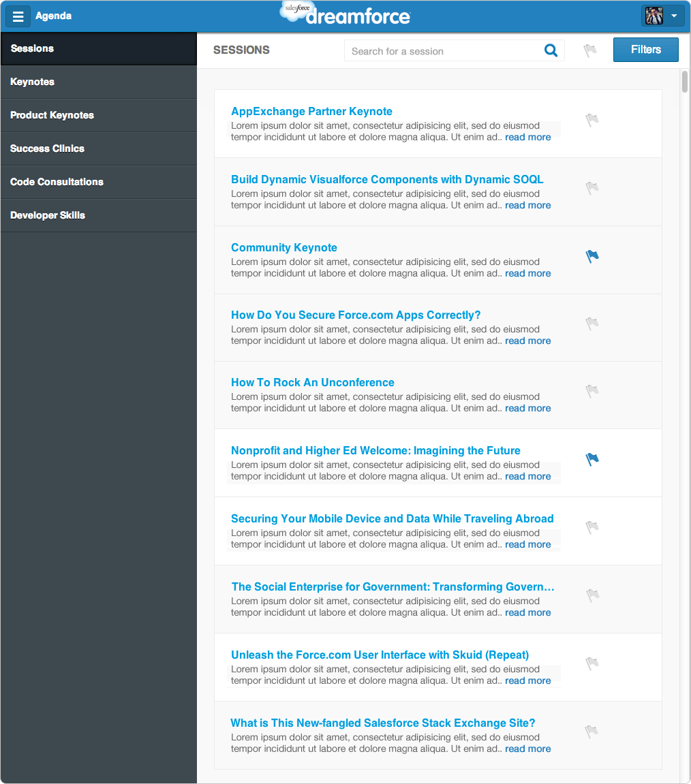This screenshot has width=691, height=784.
Task: Open How To Rock An Unconference title
Action: point(312,383)
